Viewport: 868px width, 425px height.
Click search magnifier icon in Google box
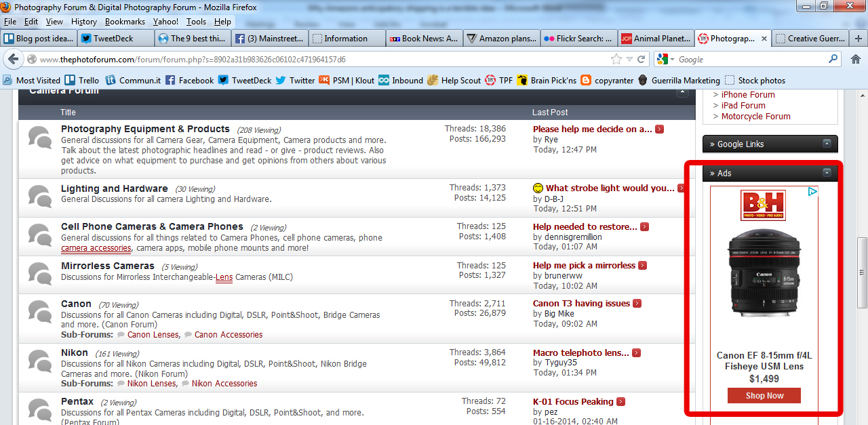(x=833, y=60)
